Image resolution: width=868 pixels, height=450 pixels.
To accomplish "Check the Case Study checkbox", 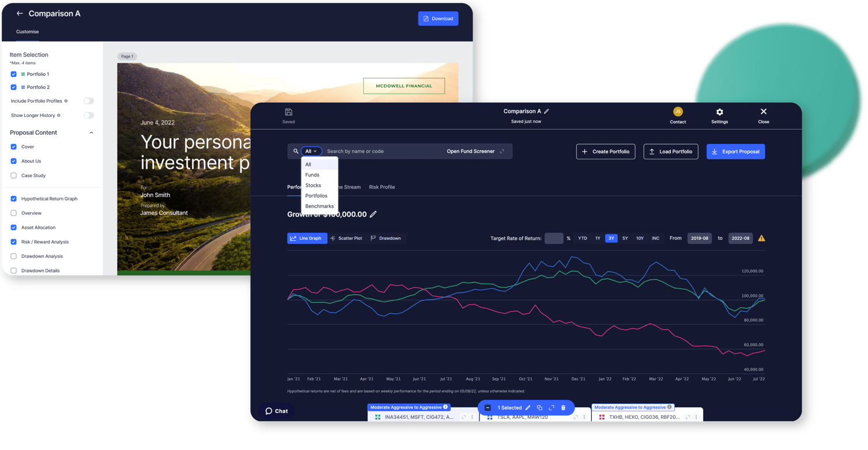I will click(x=13, y=175).
